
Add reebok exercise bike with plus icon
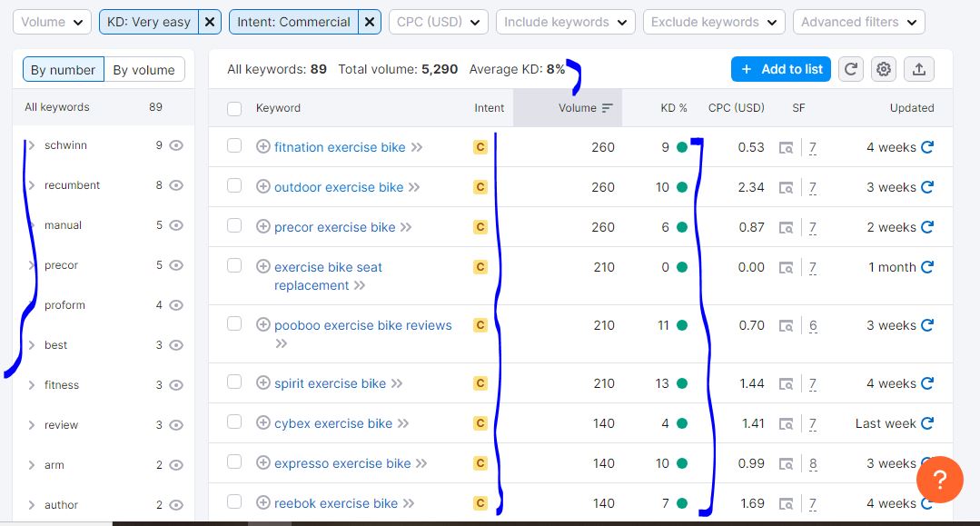coord(263,502)
